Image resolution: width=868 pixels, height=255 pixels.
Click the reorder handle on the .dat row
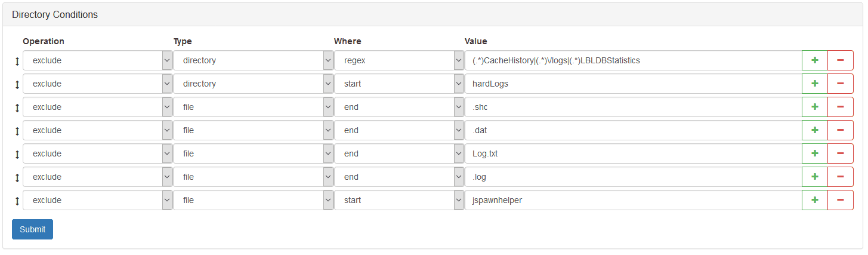(17, 131)
